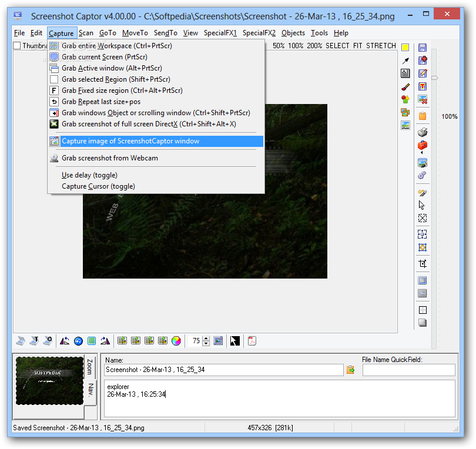Choose Grab Active window
Screen dimensions: 476x449
pyautogui.click(x=156, y=68)
